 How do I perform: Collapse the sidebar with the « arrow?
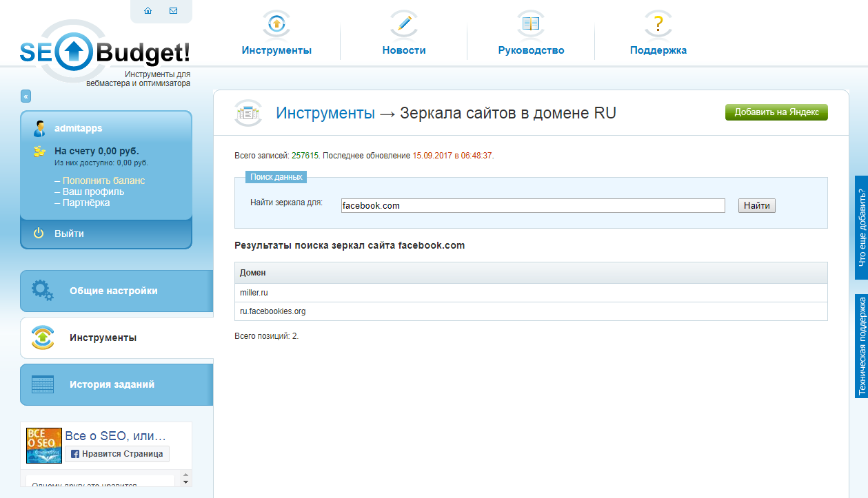pos(26,97)
